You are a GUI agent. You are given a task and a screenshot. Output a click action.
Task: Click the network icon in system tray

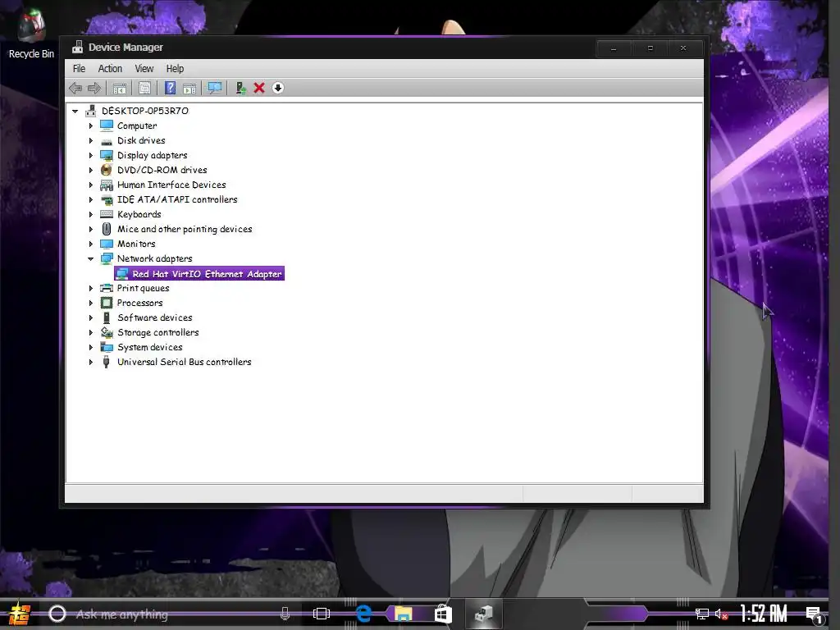(702, 614)
